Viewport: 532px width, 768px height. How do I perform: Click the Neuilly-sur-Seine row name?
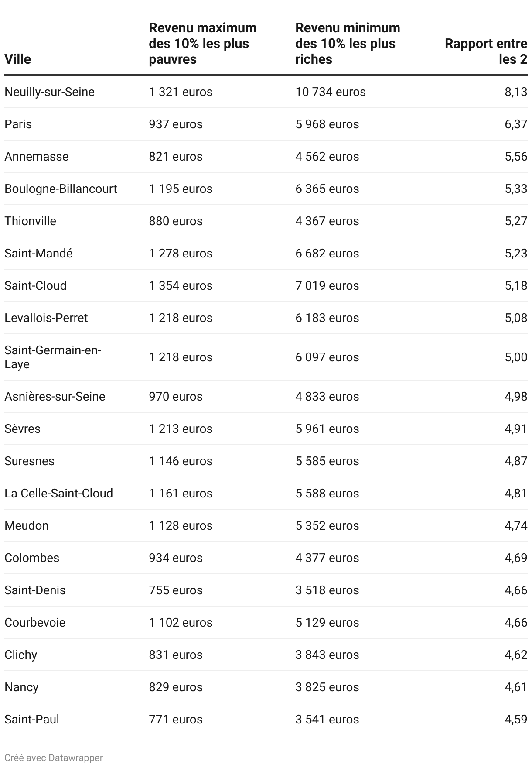pyautogui.click(x=50, y=92)
